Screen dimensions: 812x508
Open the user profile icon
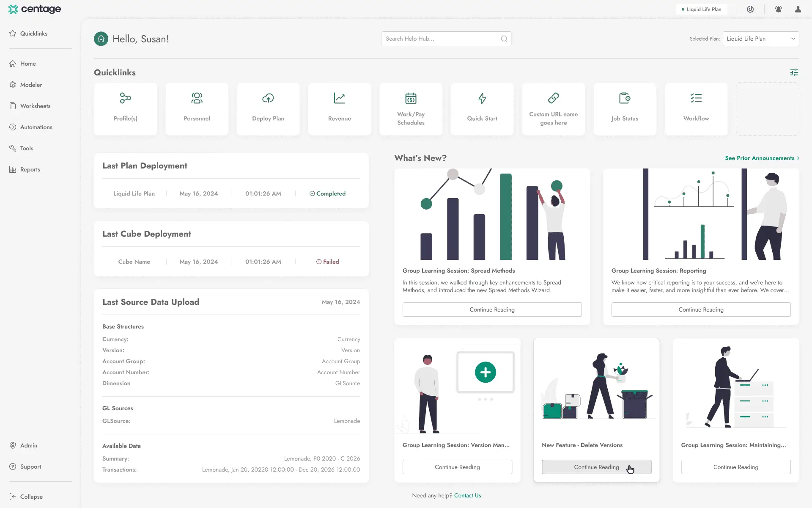tap(798, 9)
